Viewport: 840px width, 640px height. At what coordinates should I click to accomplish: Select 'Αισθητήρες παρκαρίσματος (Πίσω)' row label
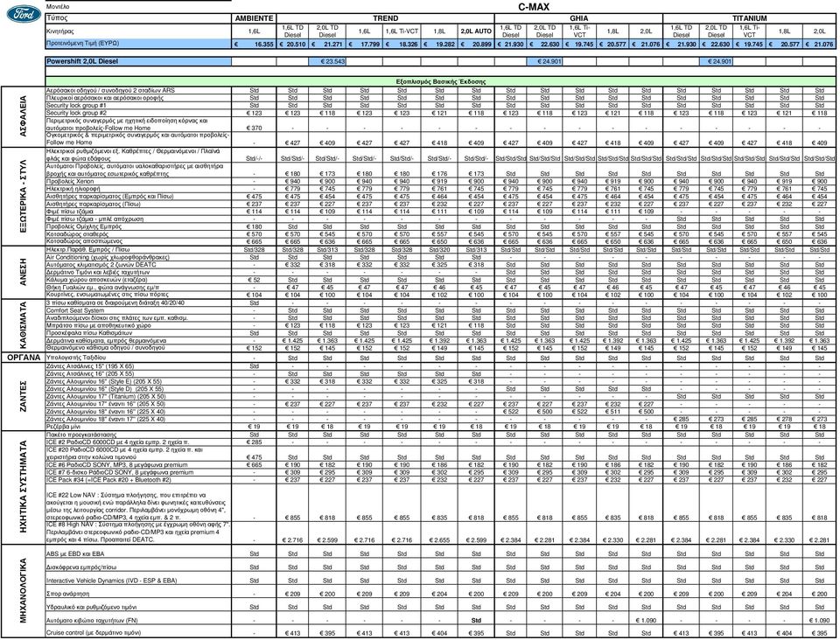pos(94,204)
